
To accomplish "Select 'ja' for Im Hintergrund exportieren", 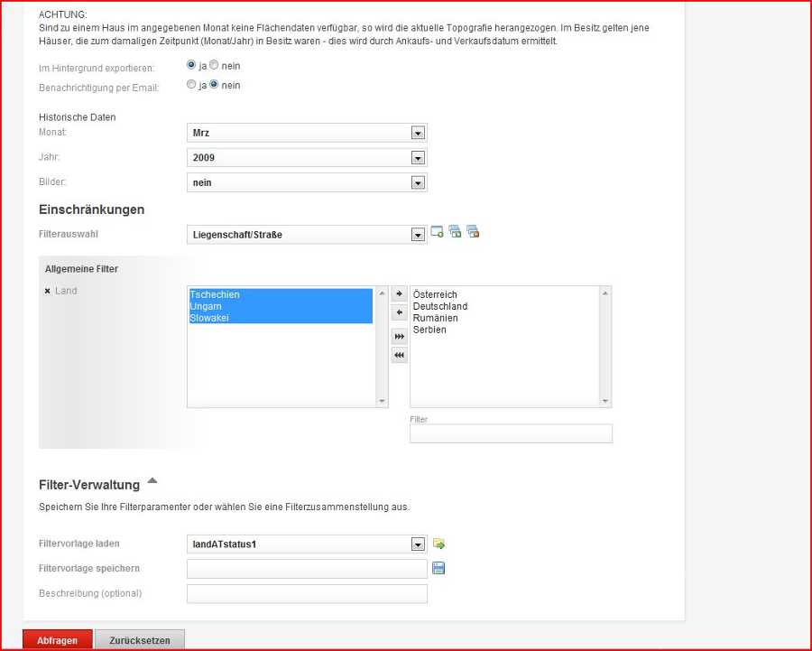I will pyautogui.click(x=191, y=66).
